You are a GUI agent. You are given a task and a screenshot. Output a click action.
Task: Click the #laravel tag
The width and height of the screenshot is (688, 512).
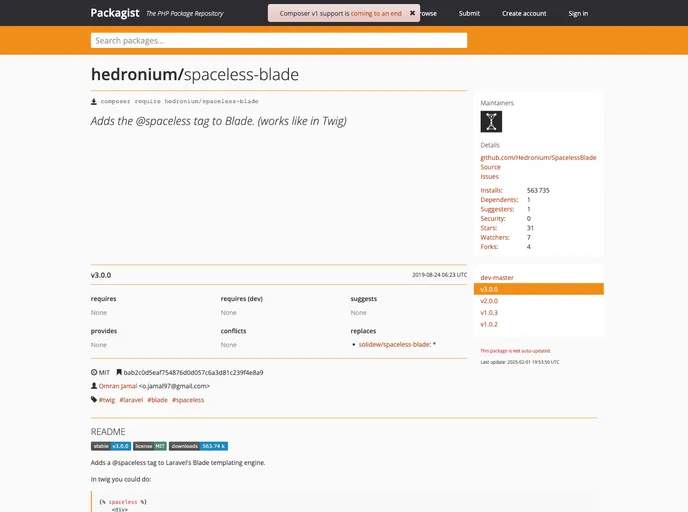click(131, 400)
